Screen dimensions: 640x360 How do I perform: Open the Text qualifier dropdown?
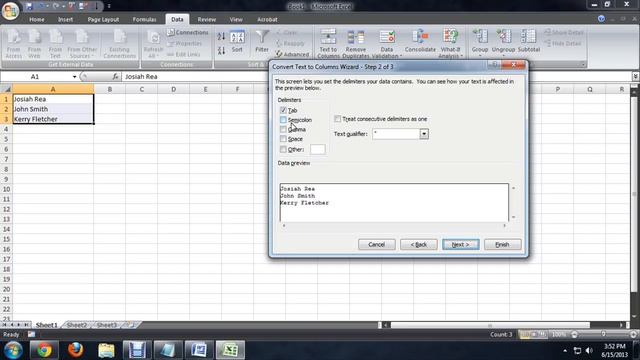[424, 134]
